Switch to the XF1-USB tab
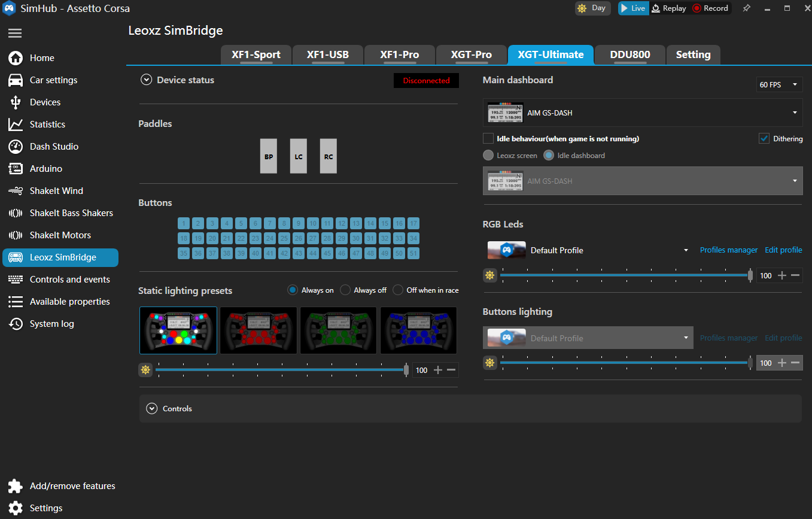Image resolution: width=812 pixels, height=519 pixels. click(328, 54)
